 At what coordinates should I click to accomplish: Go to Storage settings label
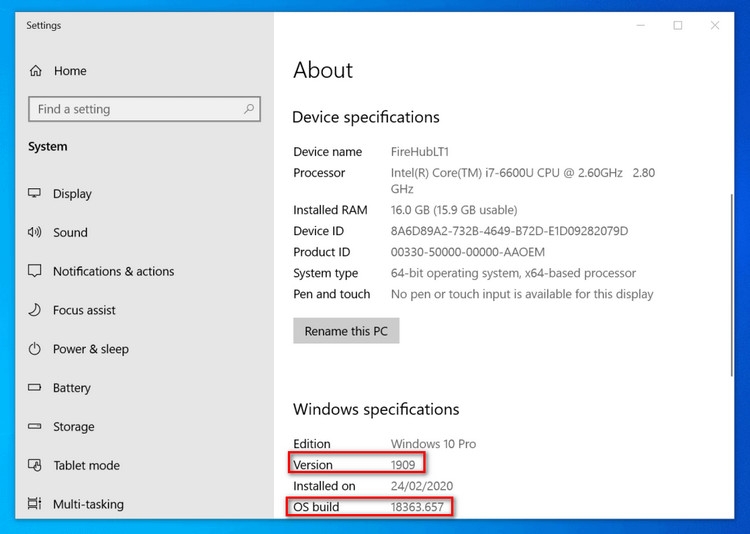[74, 426]
